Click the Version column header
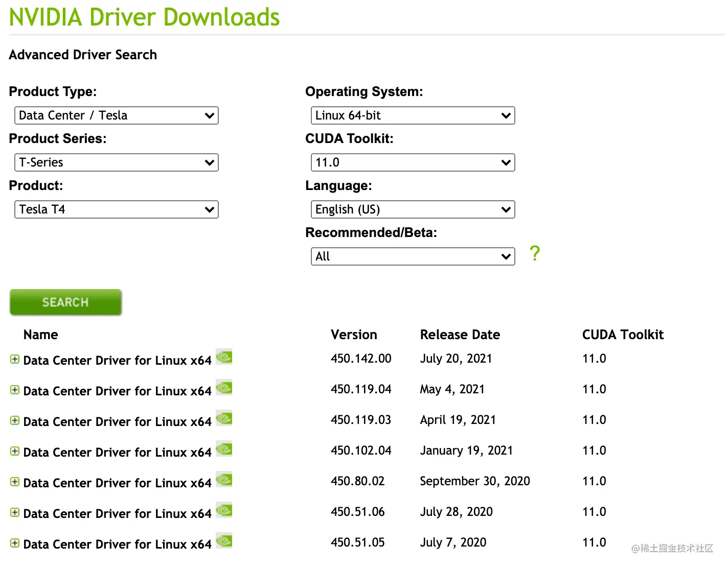The height and width of the screenshot is (568, 728). pyautogui.click(x=354, y=335)
